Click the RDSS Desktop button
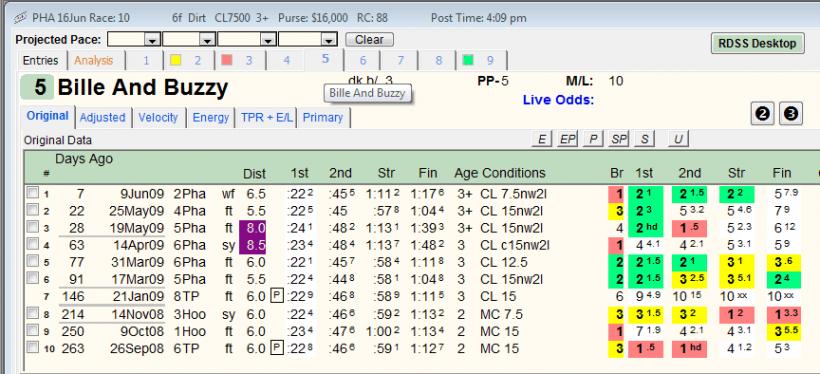Viewport: 820px width, 374px height. coord(757,43)
